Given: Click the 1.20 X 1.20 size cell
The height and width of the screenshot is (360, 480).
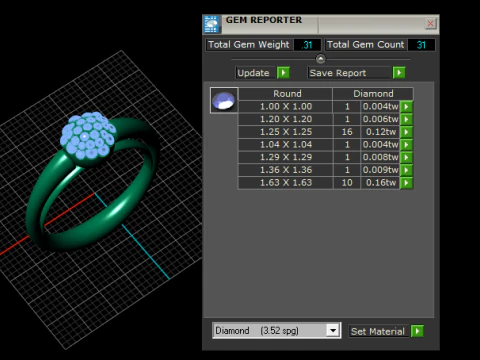Looking at the screenshot, I should (286, 119).
